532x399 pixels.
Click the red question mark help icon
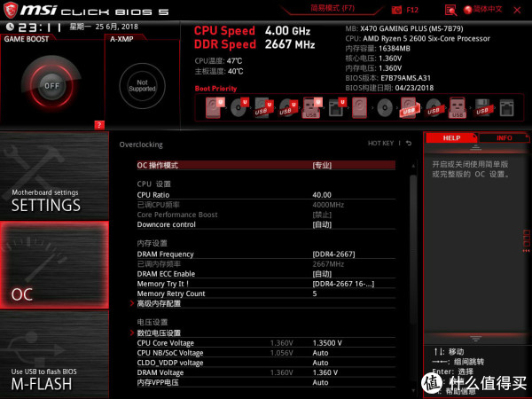(x=99, y=124)
